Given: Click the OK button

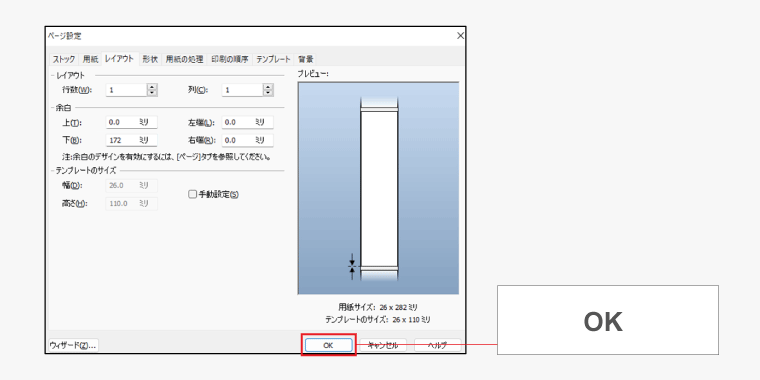Looking at the screenshot, I should pos(328,345).
